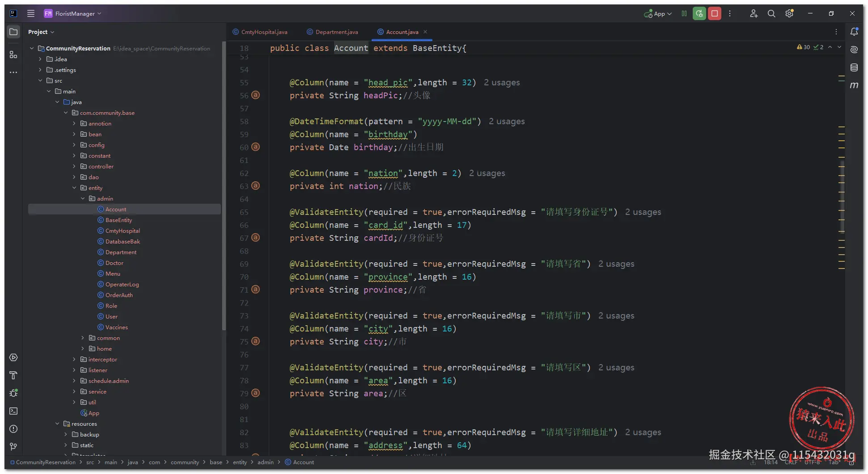This screenshot has height=474, width=868.
Task: Click gutter icon on province line 71
Action: pyautogui.click(x=255, y=289)
